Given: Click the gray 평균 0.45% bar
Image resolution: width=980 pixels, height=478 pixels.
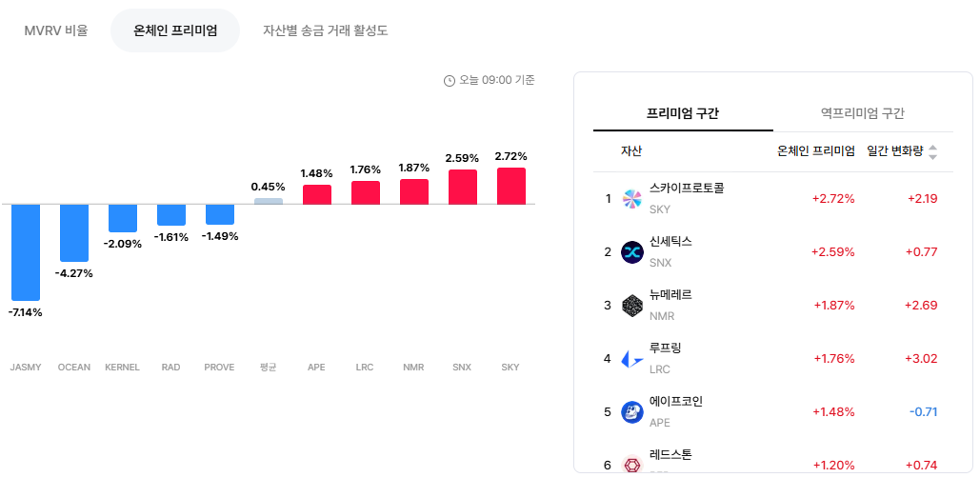Looking at the screenshot, I should [x=269, y=201].
